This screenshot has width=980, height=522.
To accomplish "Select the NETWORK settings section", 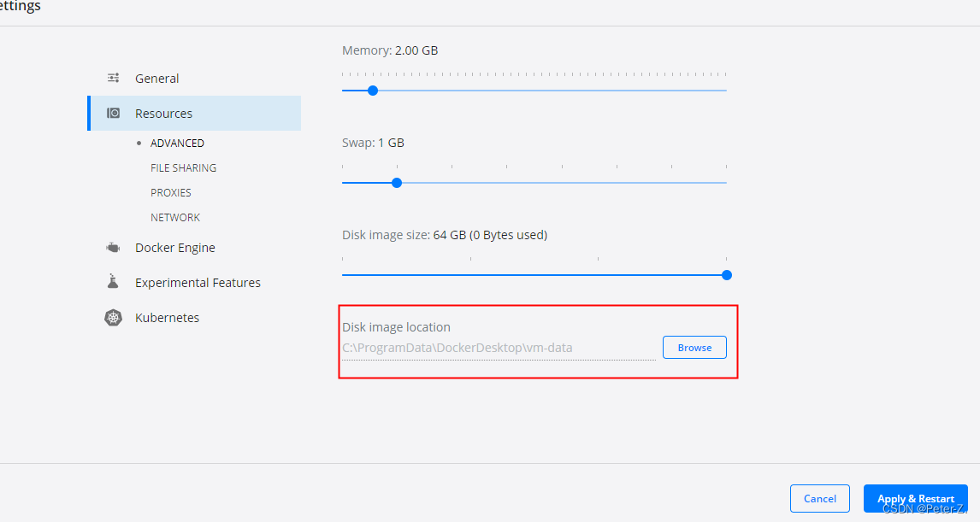I will (x=175, y=217).
